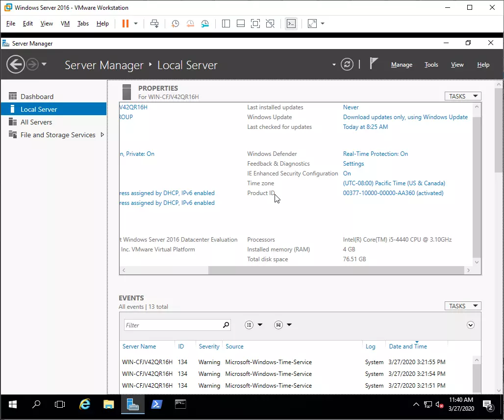Open File Explorer from the taskbar
This screenshot has width=504, height=420.
[x=109, y=404]
